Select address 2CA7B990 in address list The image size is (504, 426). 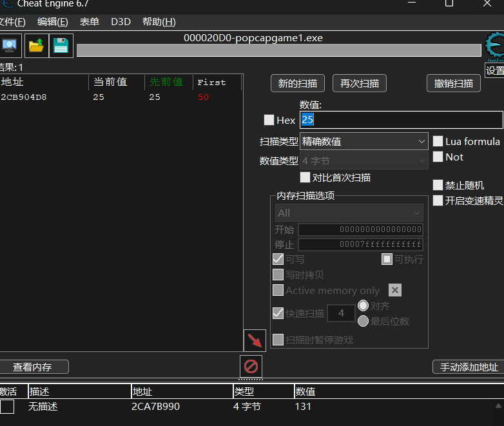point(155,407)
